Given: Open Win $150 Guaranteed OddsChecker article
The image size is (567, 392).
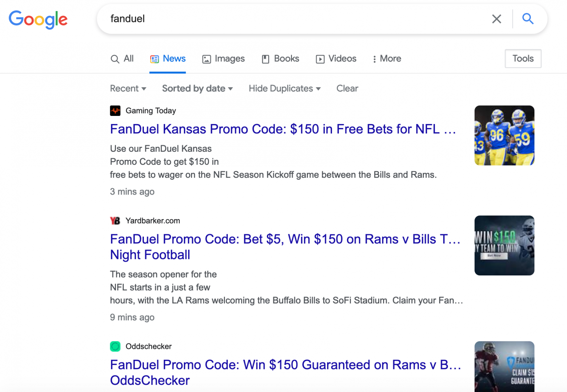Looking at the screenshot, I should pyautogui.click(x=286, y=372).
